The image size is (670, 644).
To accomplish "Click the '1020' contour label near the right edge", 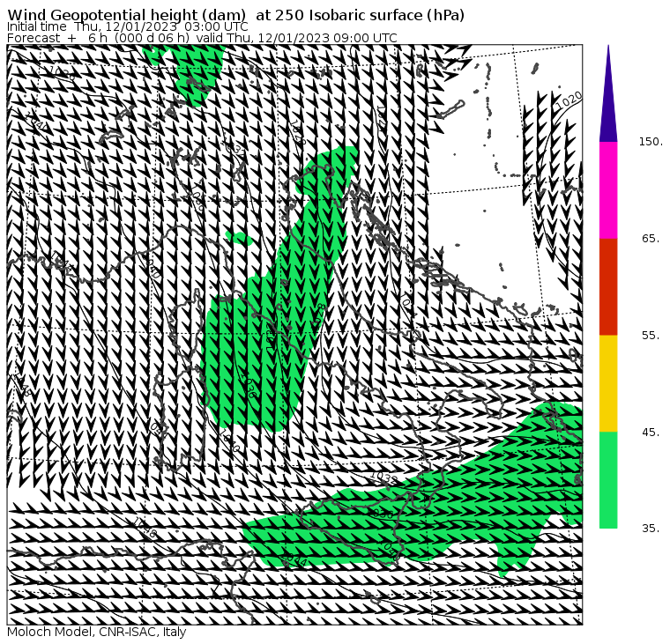I will coord(569,100).
